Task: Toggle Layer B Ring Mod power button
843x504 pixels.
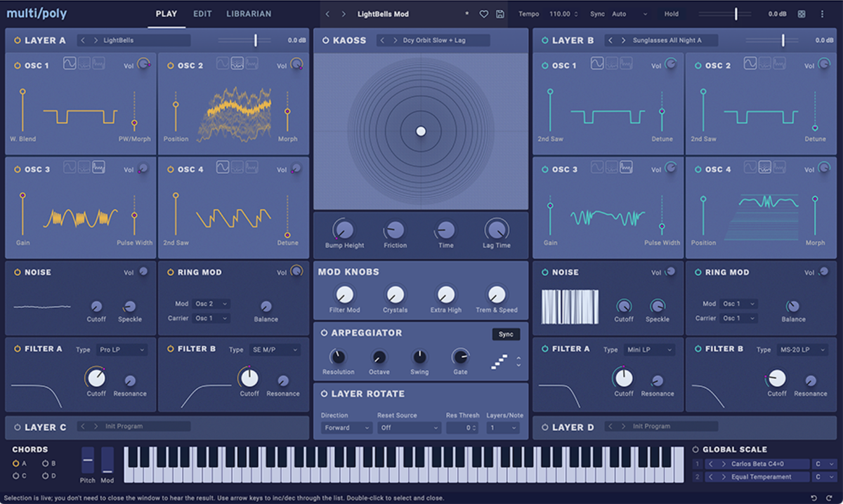Action: [x=698, y=272]
